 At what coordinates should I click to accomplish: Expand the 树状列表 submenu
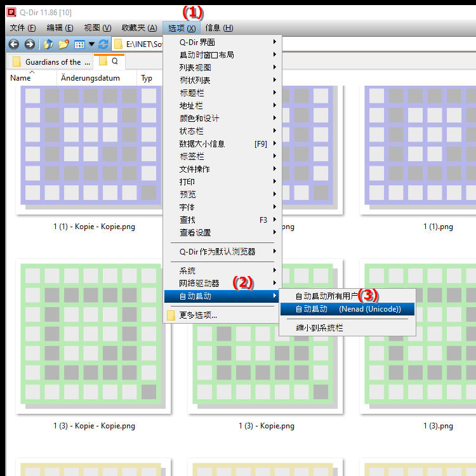coord(222,80)
